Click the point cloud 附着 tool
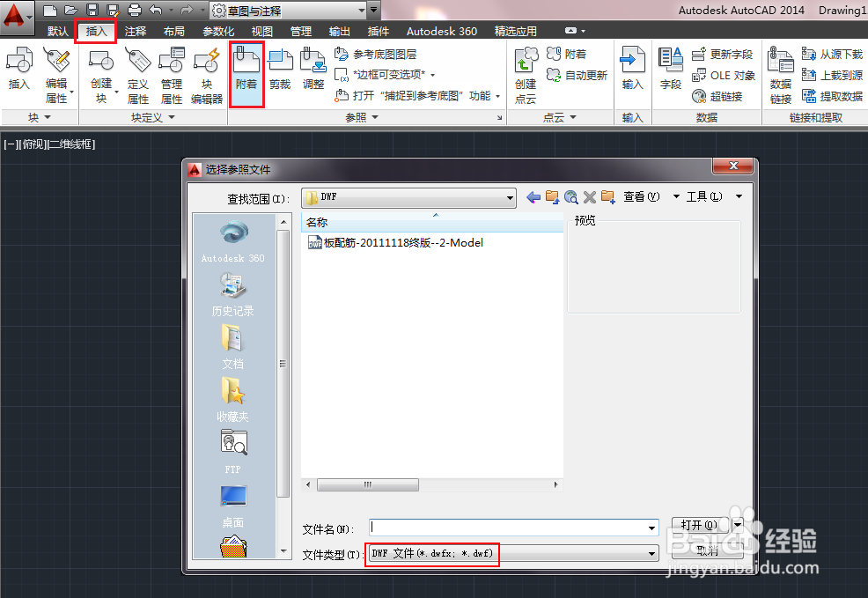Screen dimensions: 868x598 566,54
